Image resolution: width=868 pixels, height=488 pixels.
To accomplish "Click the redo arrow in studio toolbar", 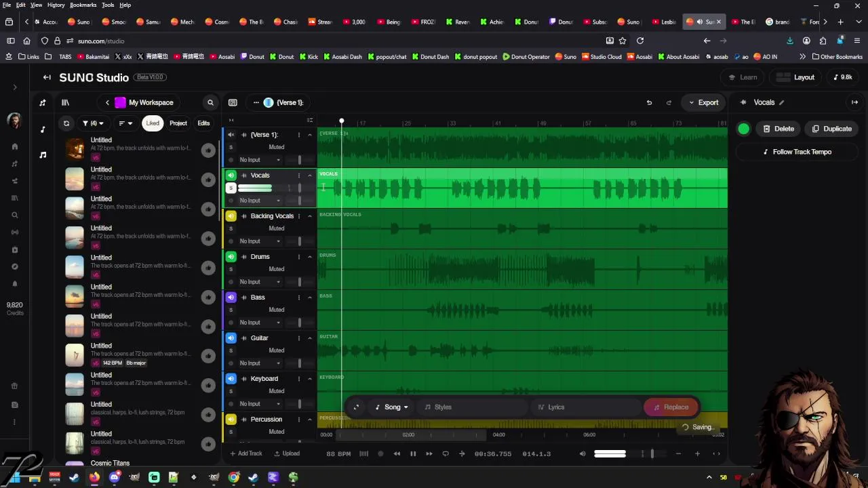I will coord(669,102).
